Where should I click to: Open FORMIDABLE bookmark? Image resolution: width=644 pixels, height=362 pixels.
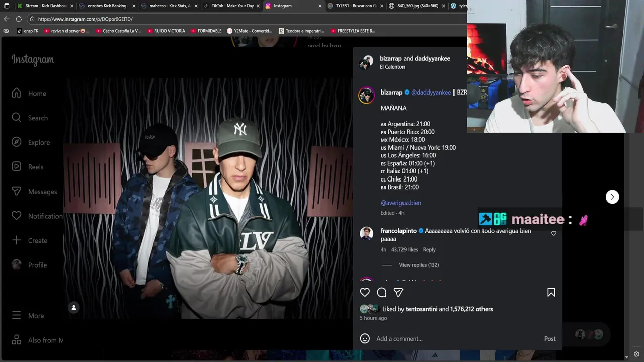pyautogui.click(x=206, y=31)
